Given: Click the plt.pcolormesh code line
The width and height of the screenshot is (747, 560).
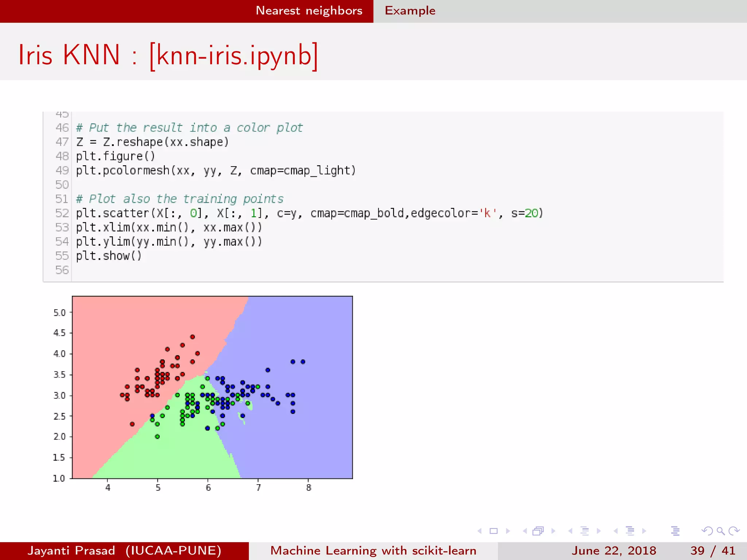Looking at the screenshot, I should click(x=216, y=171).
